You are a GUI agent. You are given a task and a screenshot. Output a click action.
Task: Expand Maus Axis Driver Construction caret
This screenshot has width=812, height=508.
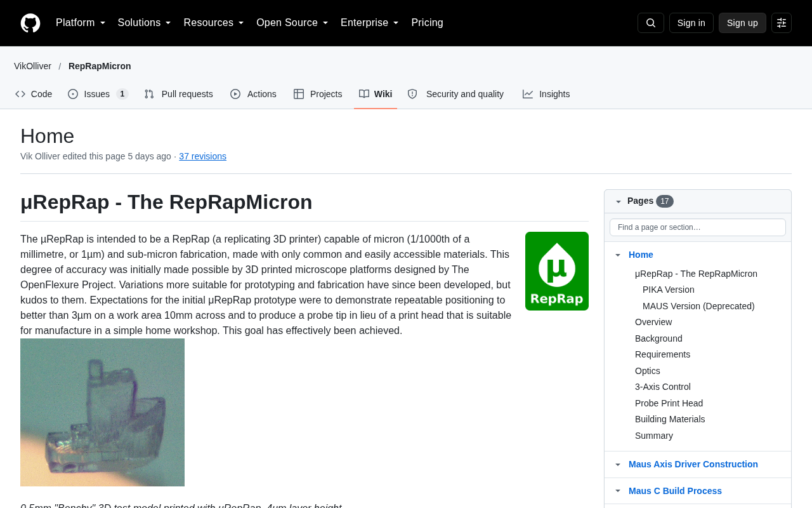(618, 465)
